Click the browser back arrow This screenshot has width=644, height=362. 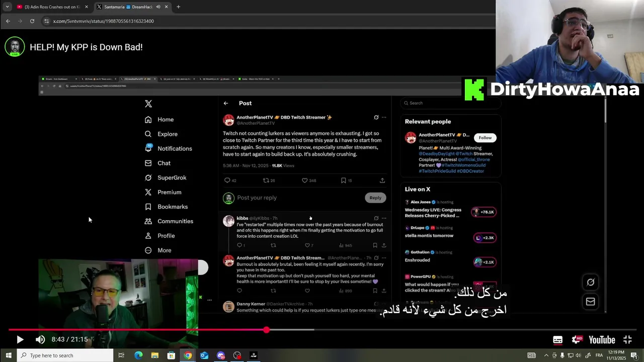(x=8, y=21)
